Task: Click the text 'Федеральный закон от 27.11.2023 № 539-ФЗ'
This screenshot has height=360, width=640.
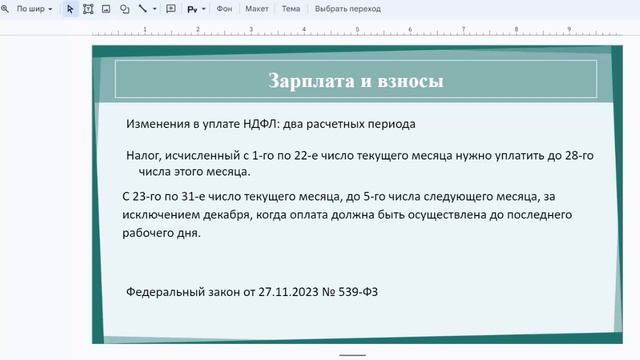Action: (x=252, y=292)
